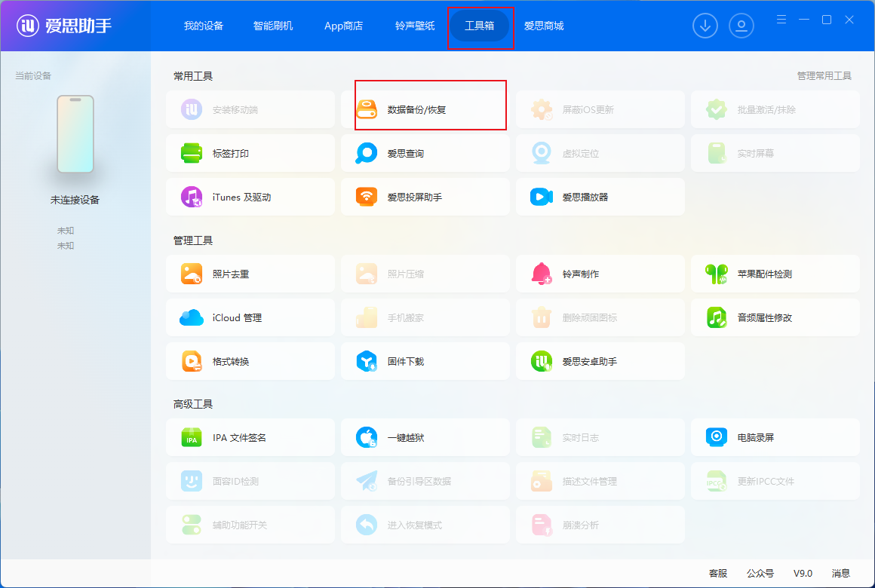Click the 实时屏幕 phone icon
The image size is (875, 588).
click(x=717, y=153)
